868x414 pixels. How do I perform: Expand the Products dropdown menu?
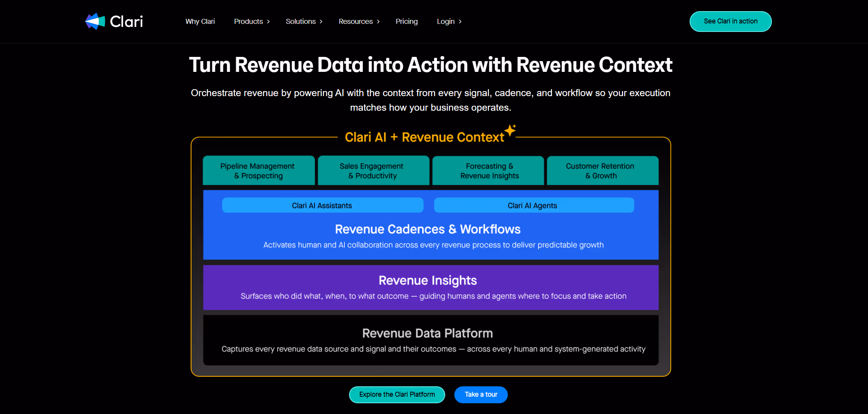pyautogui.click(x=248, y=22)
